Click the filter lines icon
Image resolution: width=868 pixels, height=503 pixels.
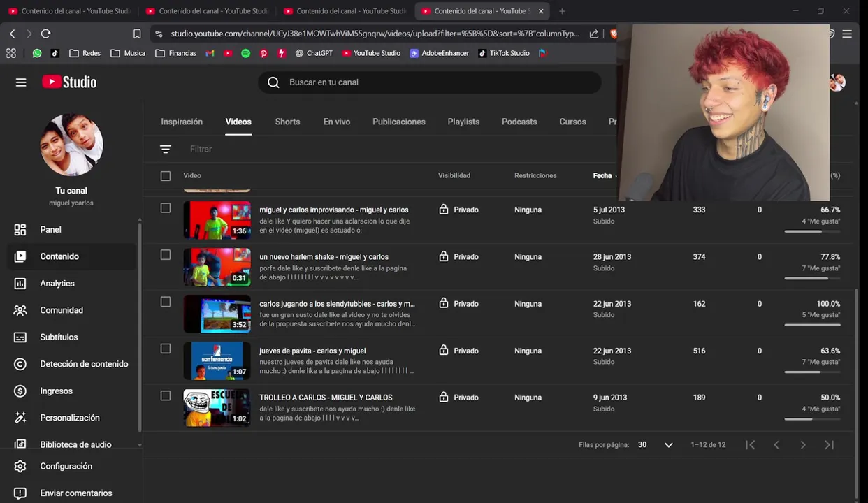166,150
